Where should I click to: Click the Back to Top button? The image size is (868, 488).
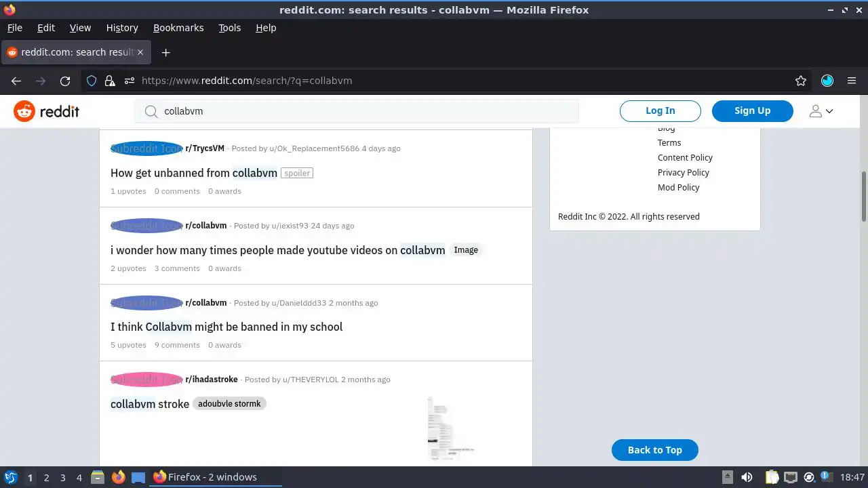click(x=655, y=450)
